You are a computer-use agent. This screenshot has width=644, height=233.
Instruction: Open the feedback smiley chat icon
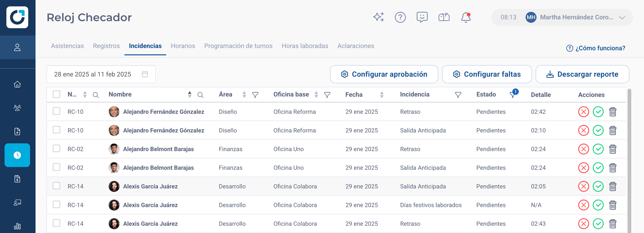point(422,17)
